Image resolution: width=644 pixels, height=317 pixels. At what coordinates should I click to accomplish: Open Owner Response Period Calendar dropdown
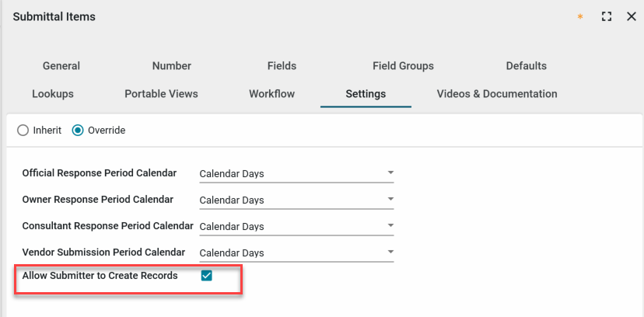[x=296, y=200]
